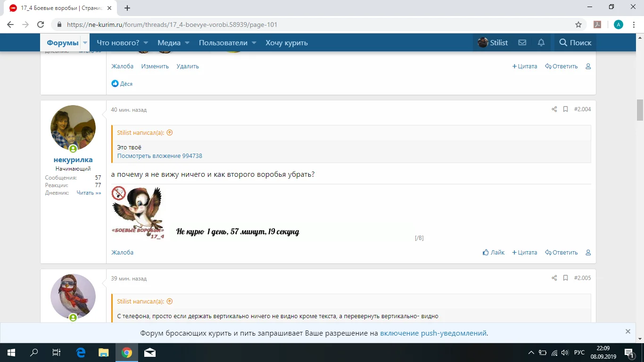The image size is (644, 362).
Task: Open a new browser tab
Action: point(127,8)
